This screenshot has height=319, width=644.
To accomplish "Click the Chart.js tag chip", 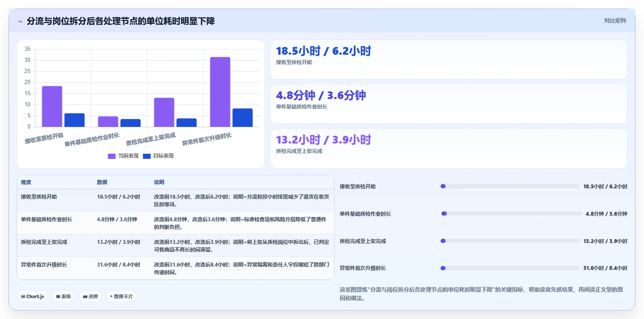I will [x=32, y=296].
